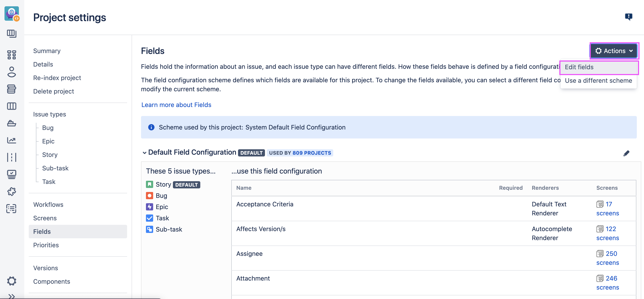The width and height of the screenshot is (644, 299).
Task: Click the 809 projects link
Action: click(311, 153)
